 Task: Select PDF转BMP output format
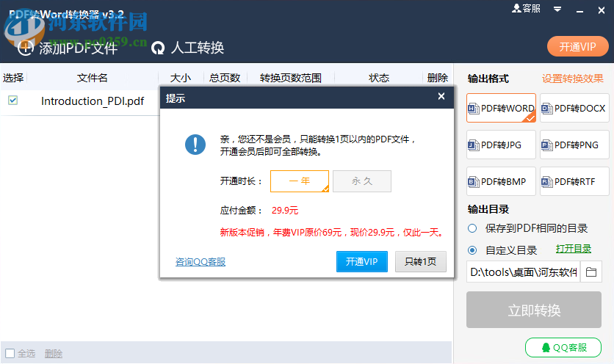(501, 181)
